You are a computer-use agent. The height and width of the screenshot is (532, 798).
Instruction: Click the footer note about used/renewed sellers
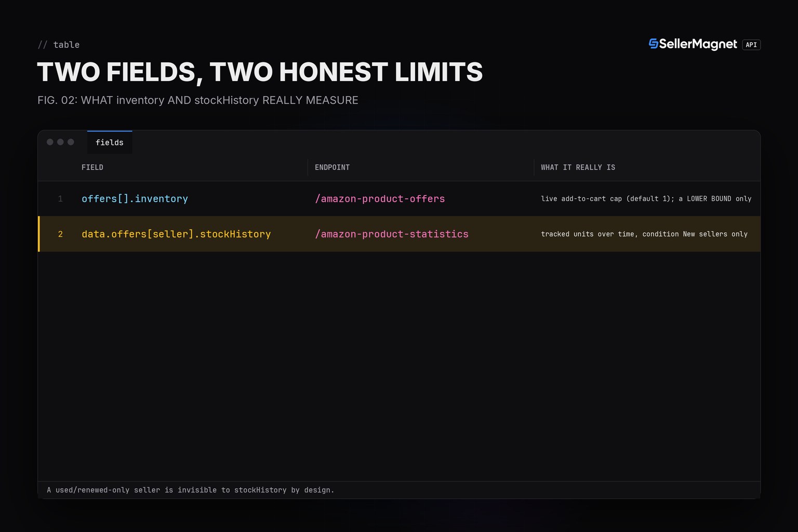click(x=191, y=490)
